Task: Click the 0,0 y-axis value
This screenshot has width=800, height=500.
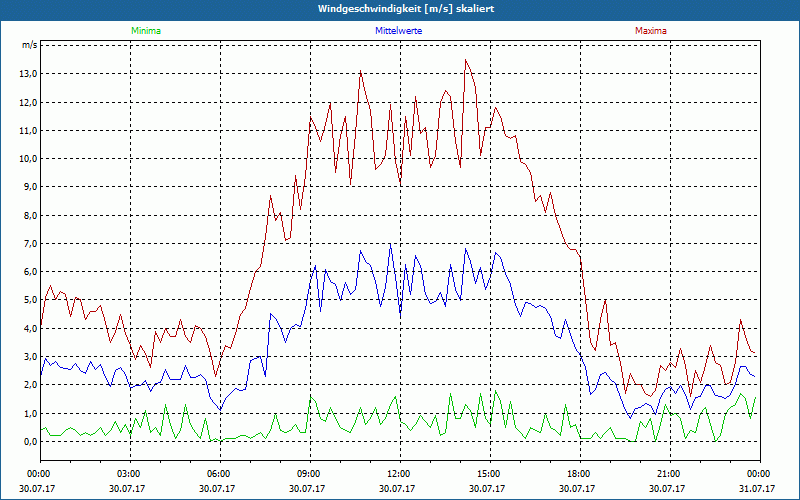Action: click(32, 441)
